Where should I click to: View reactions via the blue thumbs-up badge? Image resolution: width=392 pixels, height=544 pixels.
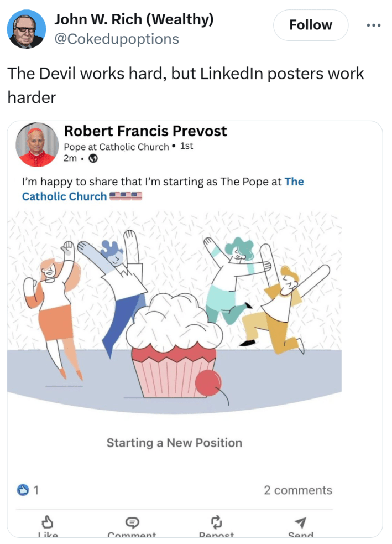click(20, 489)
